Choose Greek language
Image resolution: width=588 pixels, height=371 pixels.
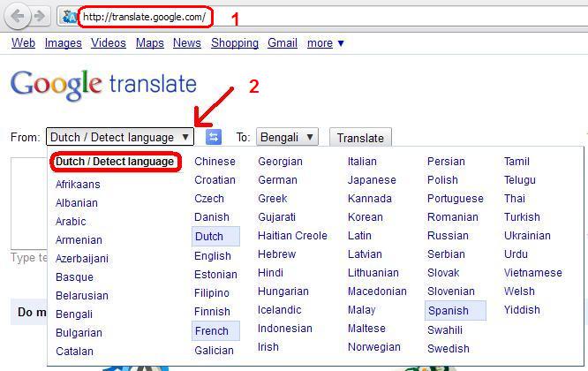[x=273, y=199]
